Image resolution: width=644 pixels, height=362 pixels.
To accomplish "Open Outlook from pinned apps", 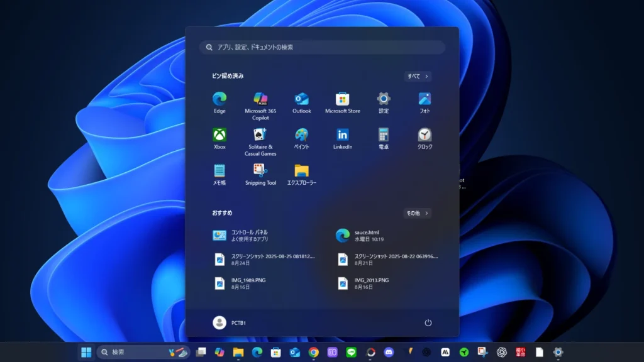I will (301, 102).
